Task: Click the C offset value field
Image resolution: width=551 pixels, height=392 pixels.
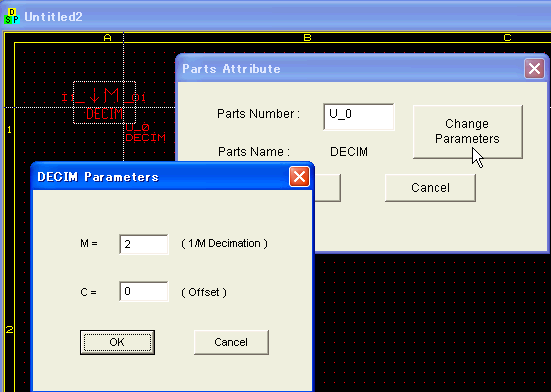Action: click(144, 291)
